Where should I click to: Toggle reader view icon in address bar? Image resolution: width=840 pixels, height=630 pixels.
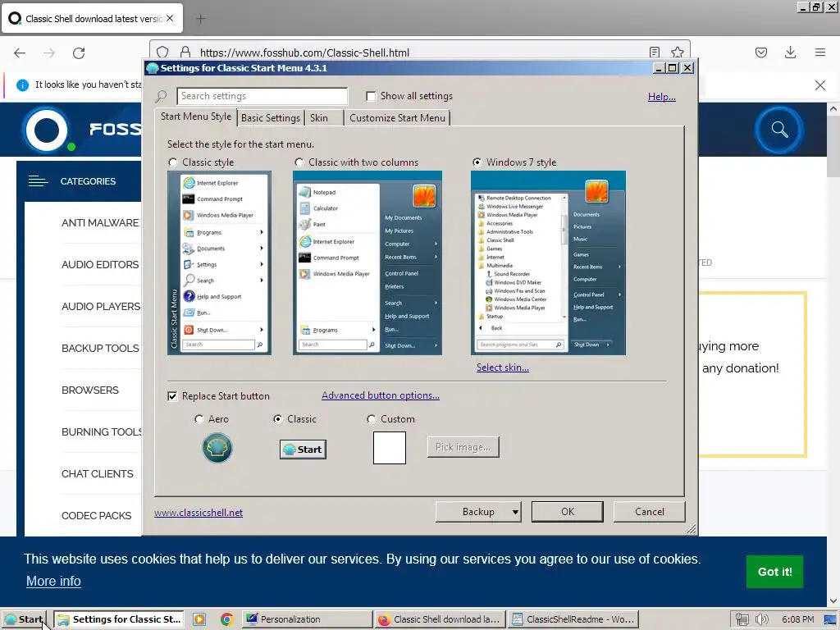[654, 52]
